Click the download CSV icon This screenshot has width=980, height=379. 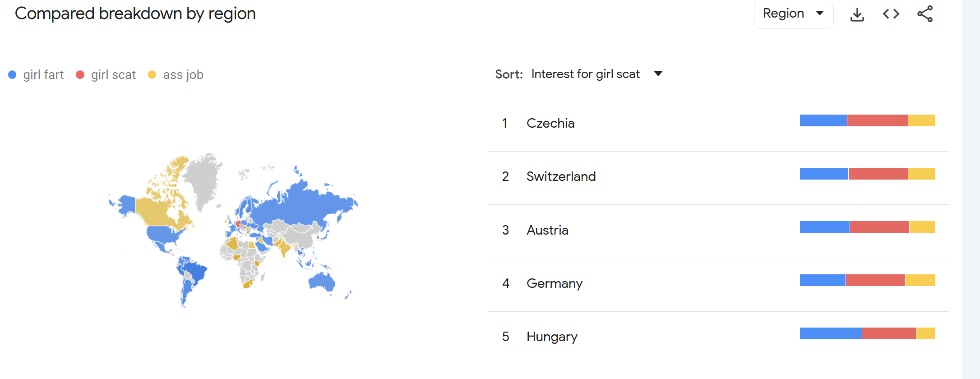(x=857, y=14)
